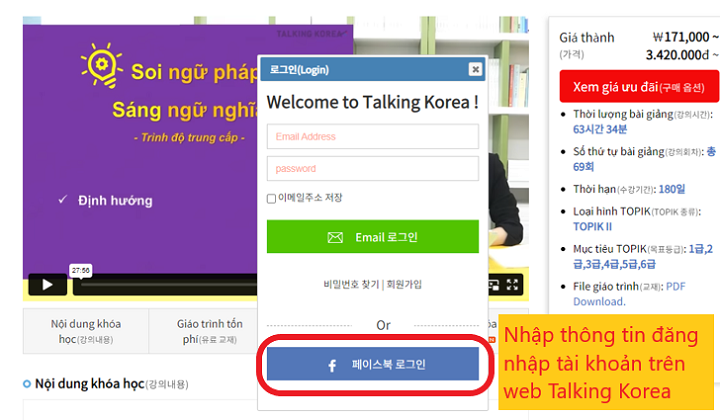This screenshot has height=420, width=720.
Task: Check the 이메일주소 저장 checkbox
Action: (271, 198)
